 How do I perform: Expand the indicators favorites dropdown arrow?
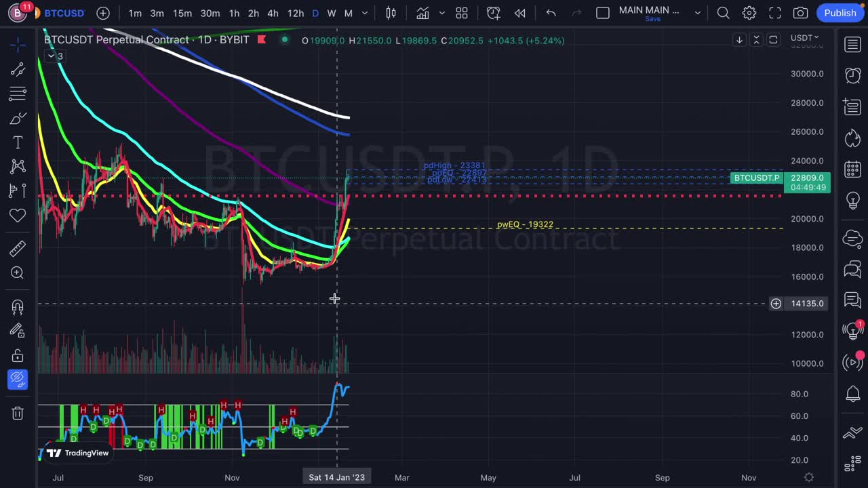coord(442,13)
